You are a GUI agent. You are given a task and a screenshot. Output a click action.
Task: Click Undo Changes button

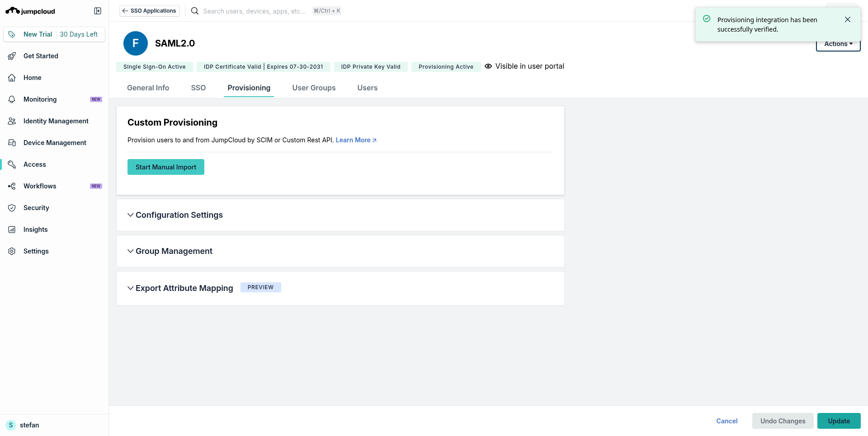point(783,421)
